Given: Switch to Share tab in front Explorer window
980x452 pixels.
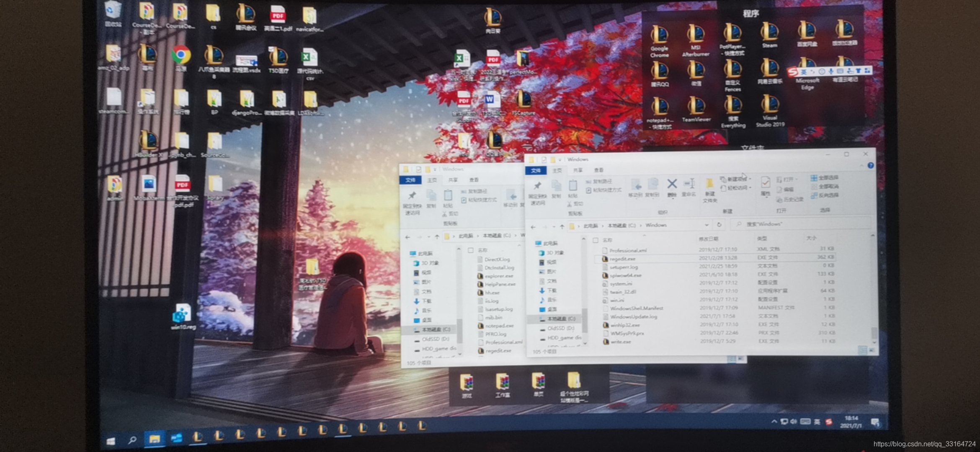Looking at the screenshot, I should click(x=578, y=170).
